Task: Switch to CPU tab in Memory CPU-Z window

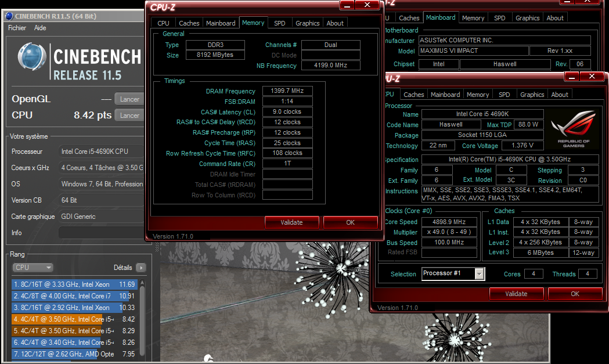Action: click(163, 23)
